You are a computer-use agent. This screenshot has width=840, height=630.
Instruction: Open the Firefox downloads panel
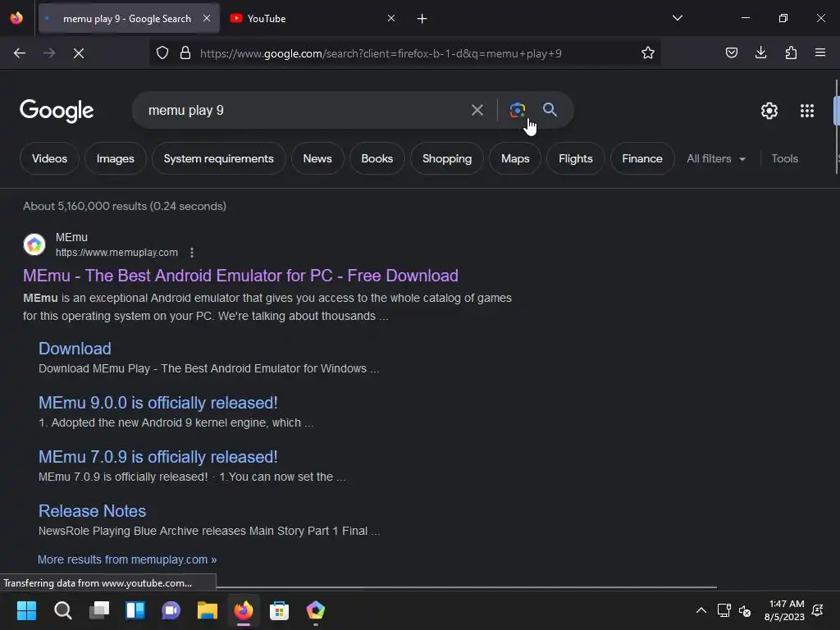click(x=760, y=52)
